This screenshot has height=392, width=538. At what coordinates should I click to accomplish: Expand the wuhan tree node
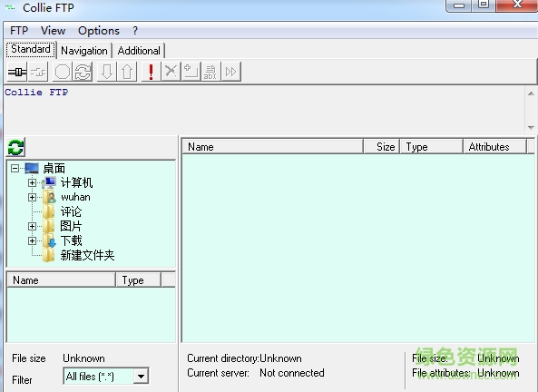(x=33, y=197)
